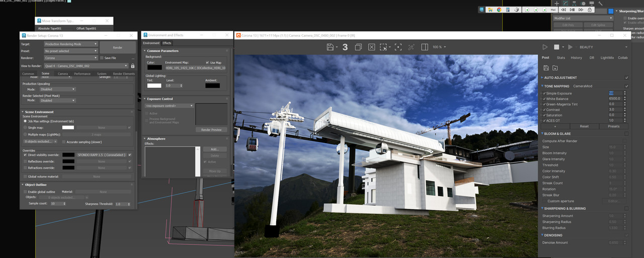
Task: Open the Preset dropdown showing No preset selected
Action: coord(70,51)
